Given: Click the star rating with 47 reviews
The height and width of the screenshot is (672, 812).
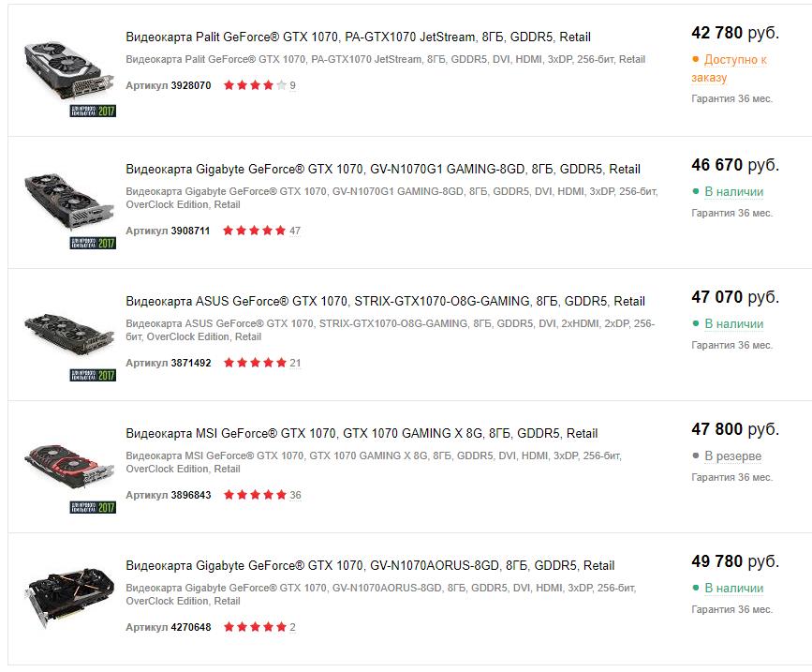Looking at the screenshot, I should coord(254,231).
